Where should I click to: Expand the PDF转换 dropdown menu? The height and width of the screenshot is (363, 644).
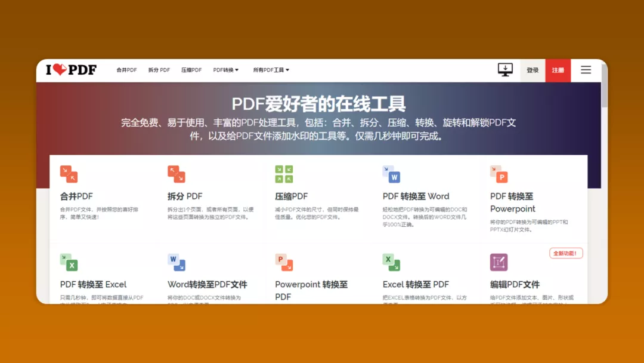click(226, 70)
